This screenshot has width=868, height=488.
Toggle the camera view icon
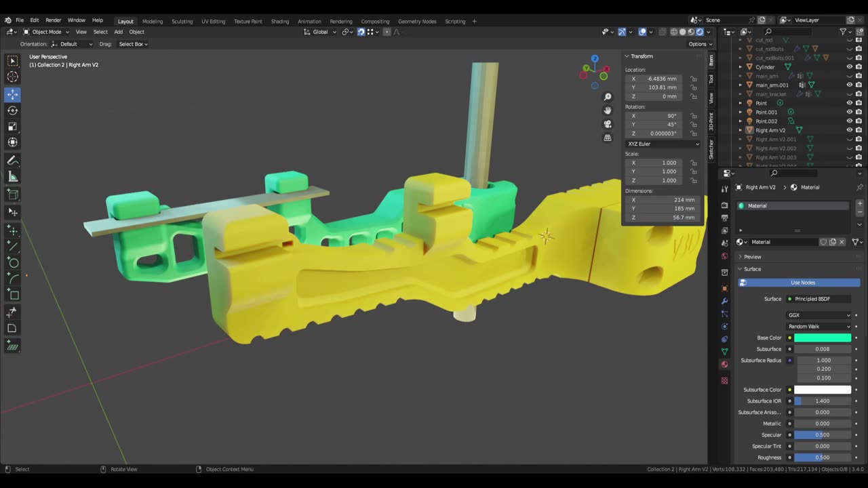click(x=608, y=124)
